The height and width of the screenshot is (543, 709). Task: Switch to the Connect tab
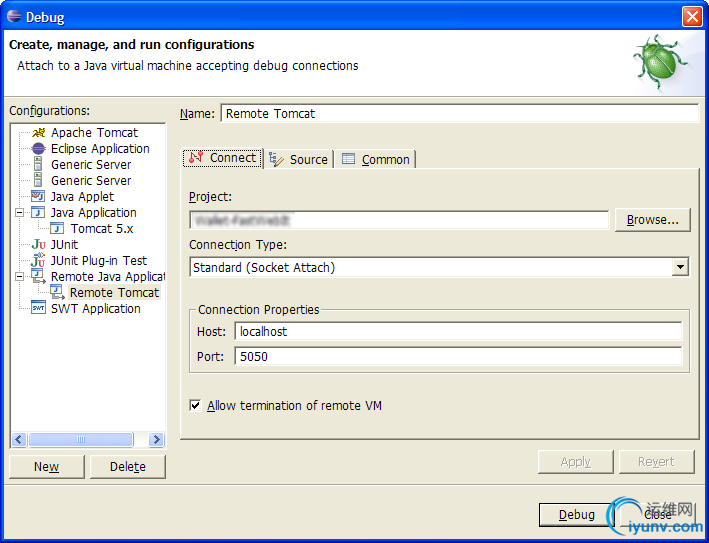[222, 158]
